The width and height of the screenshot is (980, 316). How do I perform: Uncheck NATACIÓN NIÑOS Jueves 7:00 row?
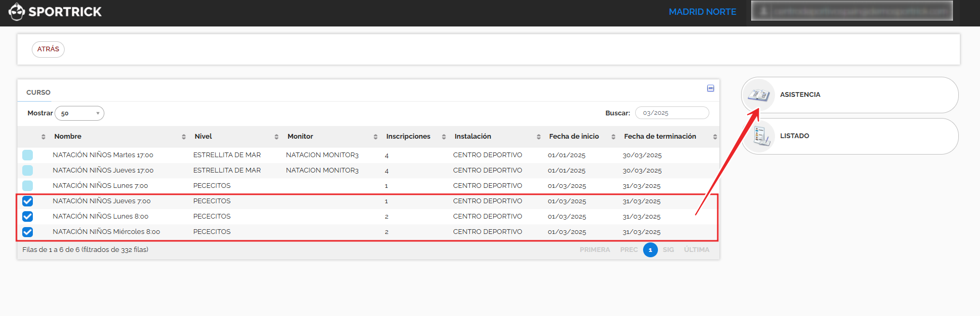[x=28, y=201]
